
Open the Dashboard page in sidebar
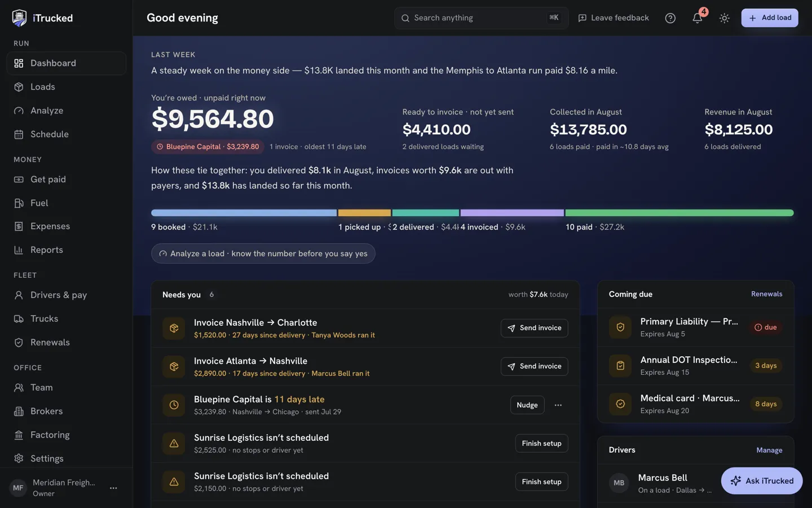pos(66,63)
